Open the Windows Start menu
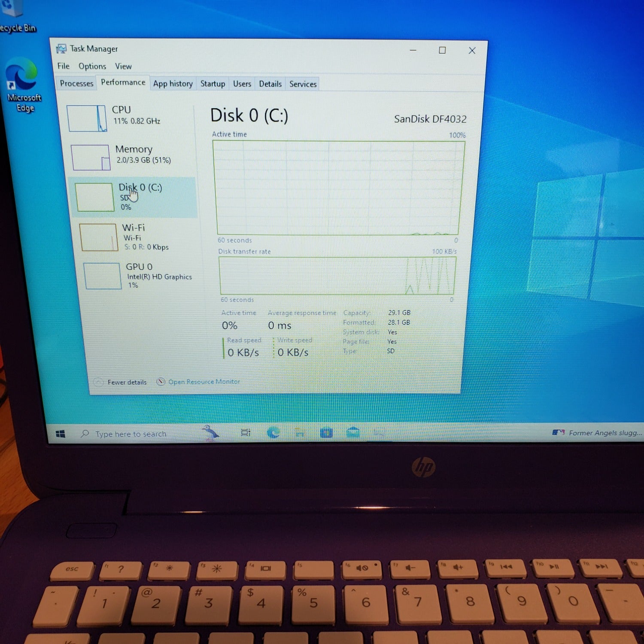644x644 pixels. (61, 434)
